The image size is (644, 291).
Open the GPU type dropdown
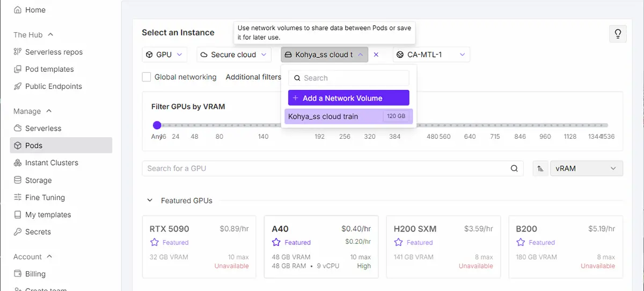coord(164,55)
